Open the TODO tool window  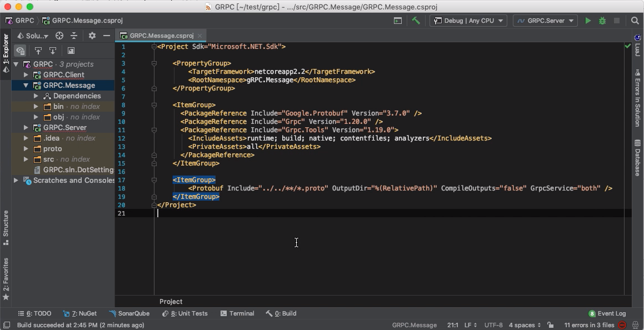coord(34,313)
